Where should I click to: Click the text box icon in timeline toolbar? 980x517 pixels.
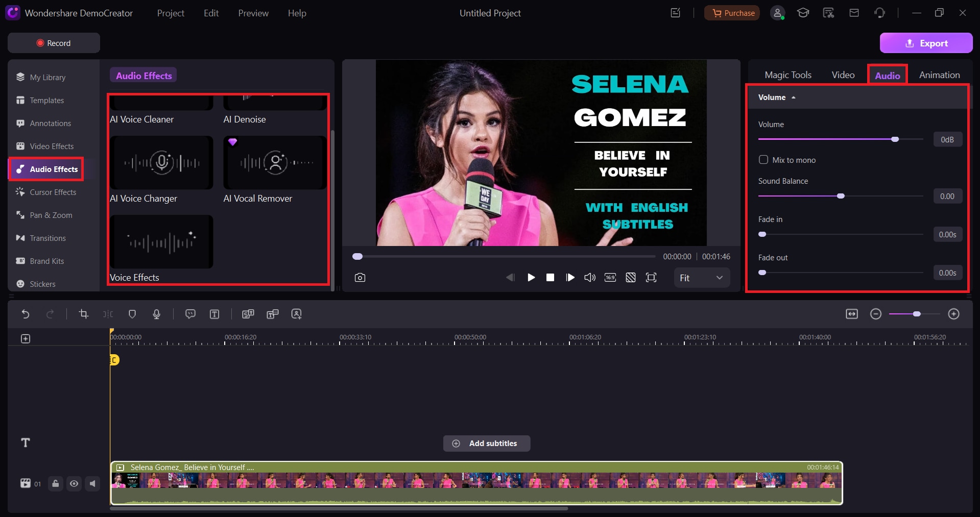pyautogui.click(x=214, y=314)
